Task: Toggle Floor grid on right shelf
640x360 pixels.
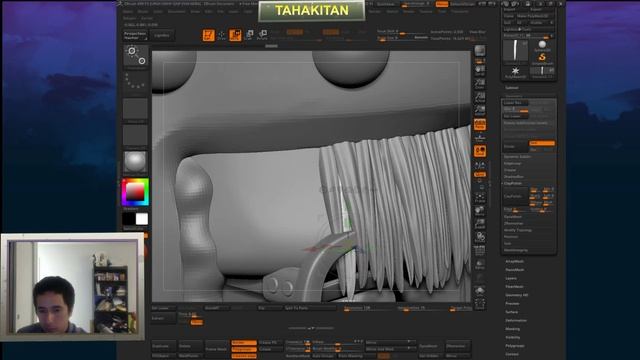Action: tap(480, 138)
